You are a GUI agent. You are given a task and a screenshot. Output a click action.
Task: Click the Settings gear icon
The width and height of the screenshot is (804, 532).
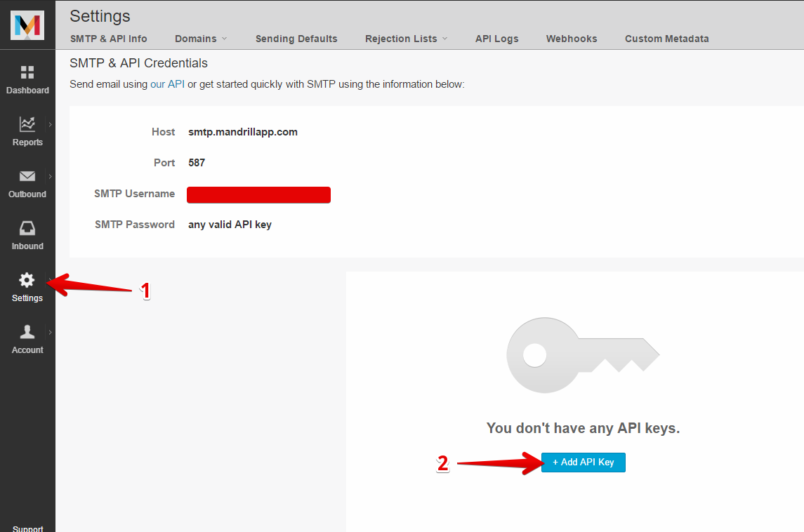pos(27,280)
